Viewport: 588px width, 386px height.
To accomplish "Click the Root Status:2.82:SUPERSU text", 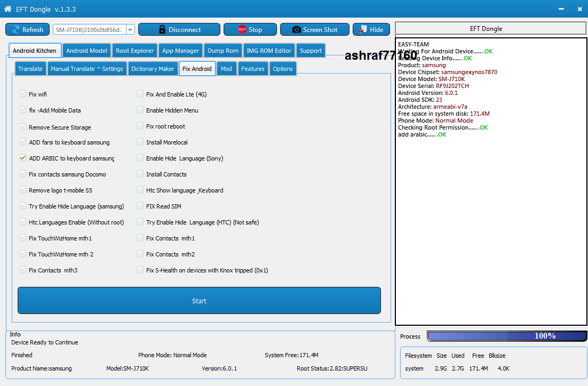I will tap(332, 368).
